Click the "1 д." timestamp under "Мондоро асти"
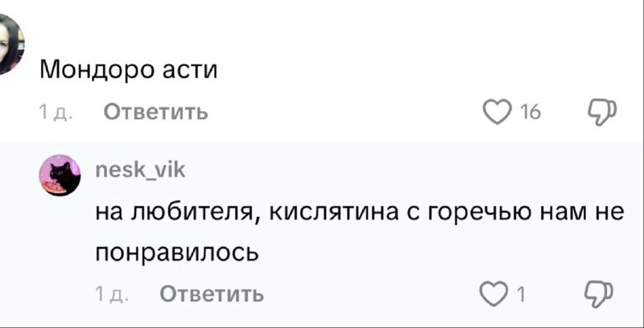This screenshot has height=328, width=644. (56, 113)
